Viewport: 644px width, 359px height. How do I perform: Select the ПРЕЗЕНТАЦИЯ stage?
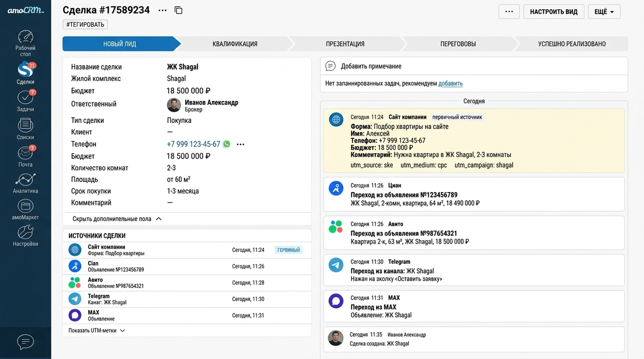tap(345, 44)
